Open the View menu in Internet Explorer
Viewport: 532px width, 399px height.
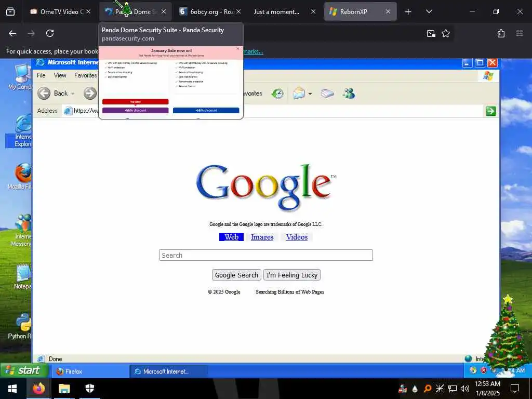(60, 75)
